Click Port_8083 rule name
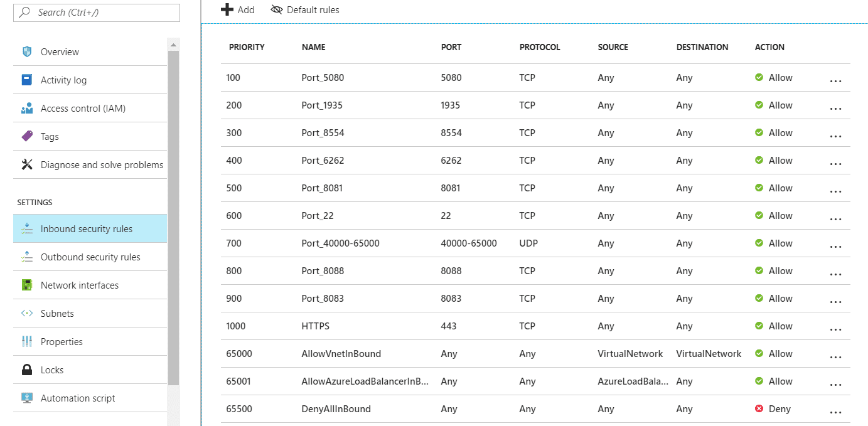Image resolution: width=868 pixels, height=426 pixels. [323, 298]
